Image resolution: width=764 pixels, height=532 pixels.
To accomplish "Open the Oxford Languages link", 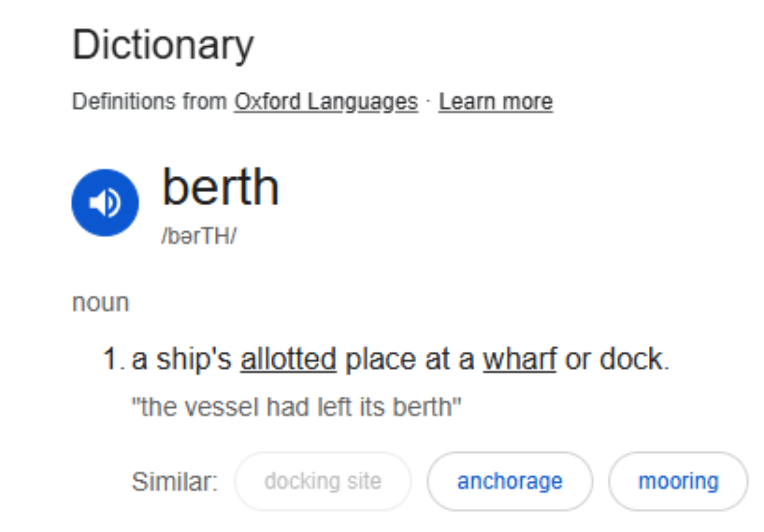I will pyautogui.click(x=326, y=102).
